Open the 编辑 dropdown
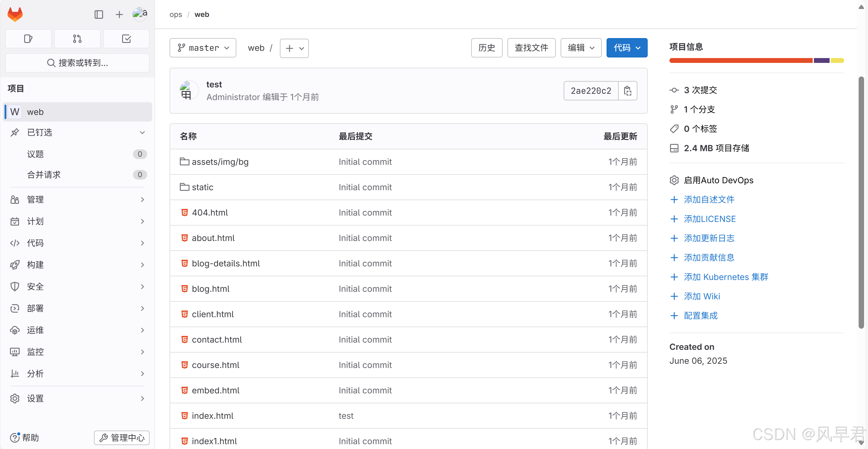The image size is (868, 449). pyautogui.click(x=581, y=48)
